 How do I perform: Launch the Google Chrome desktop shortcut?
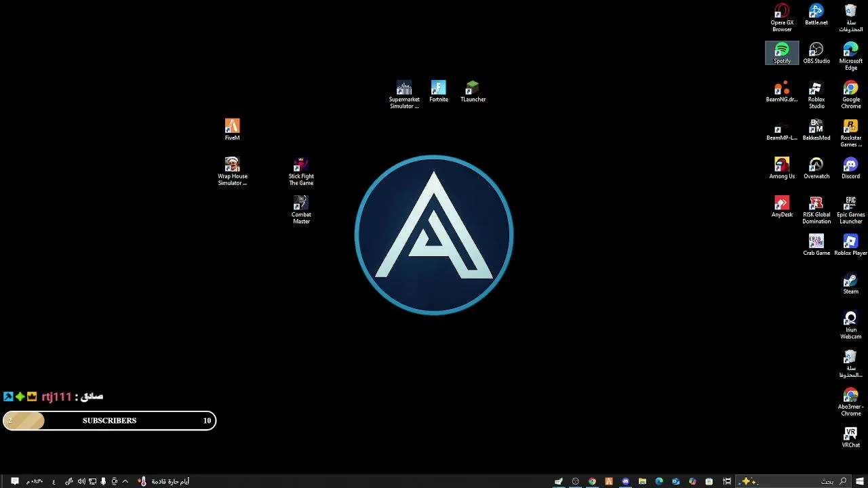[851, 95]
